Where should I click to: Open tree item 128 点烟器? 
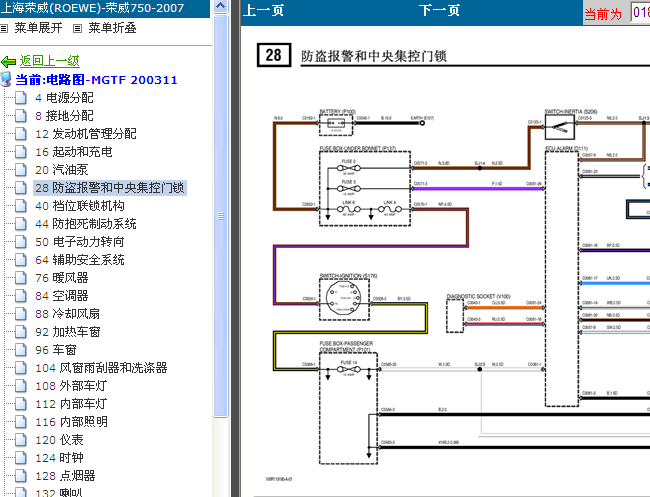tap(65, 476)
